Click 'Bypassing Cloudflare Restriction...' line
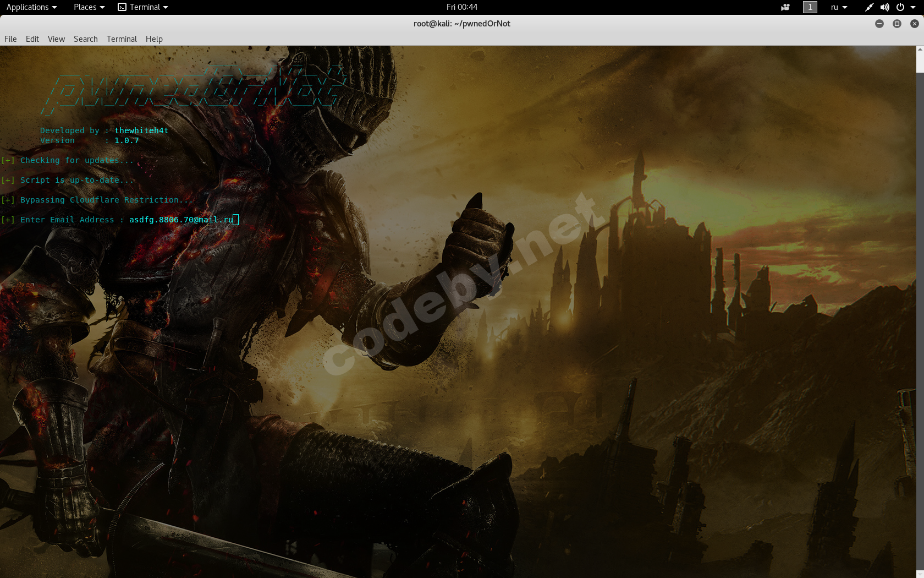 point(97,200)
